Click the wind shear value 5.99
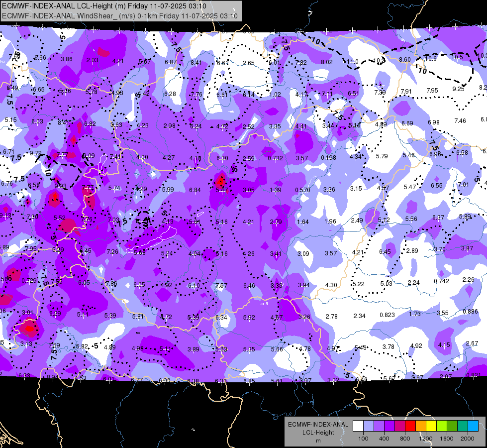This screenshot has width=487, height=448. click(x=168, y=189)
